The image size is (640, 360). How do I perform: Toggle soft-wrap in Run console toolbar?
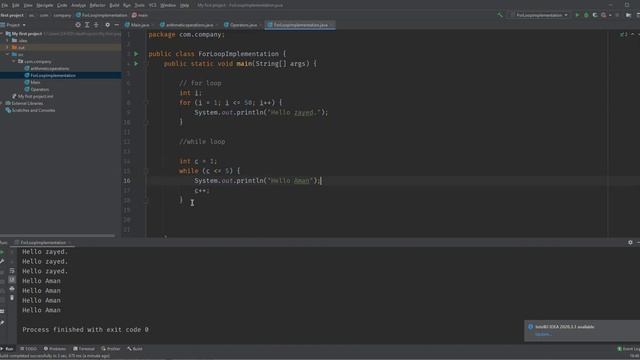pyautogui.click(x=12, y=271)
